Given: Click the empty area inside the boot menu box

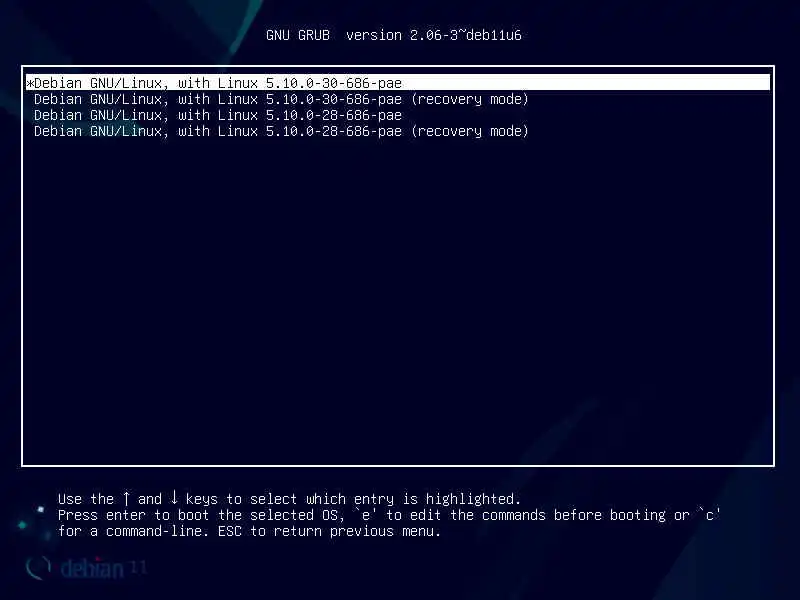Looking at the screenshot, I should [x=398, y=301].
